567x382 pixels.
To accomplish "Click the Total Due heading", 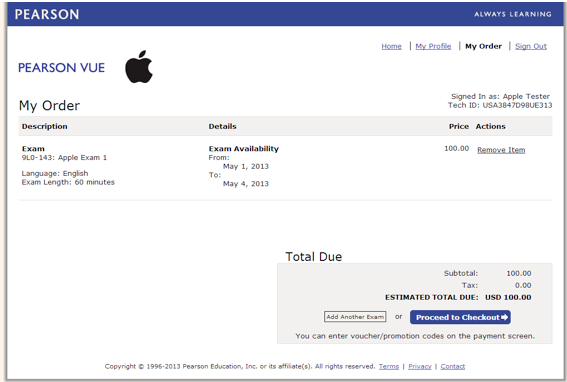I will (314, 256).
